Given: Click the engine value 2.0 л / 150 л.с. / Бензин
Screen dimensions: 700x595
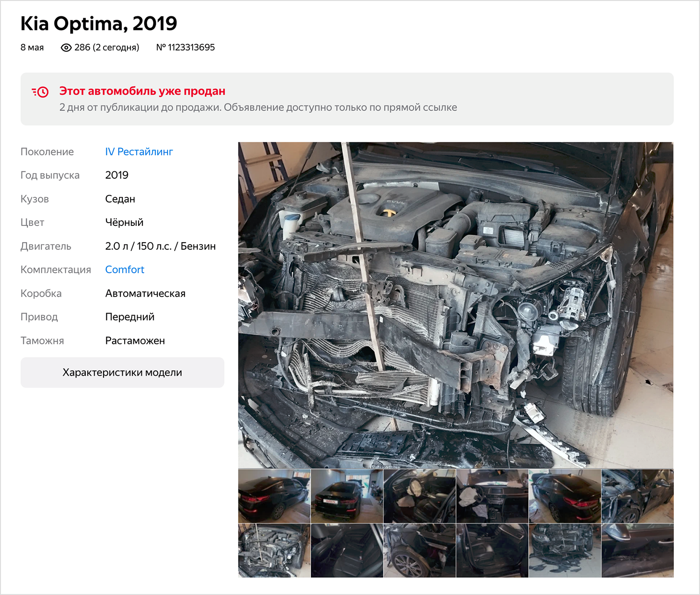Looking at the screenshot, I should click(161, 246).
